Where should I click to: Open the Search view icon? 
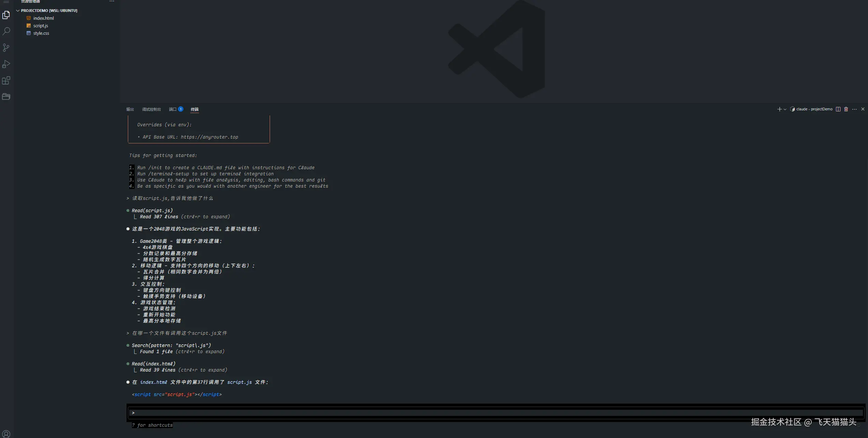click(x=6, y=31)
